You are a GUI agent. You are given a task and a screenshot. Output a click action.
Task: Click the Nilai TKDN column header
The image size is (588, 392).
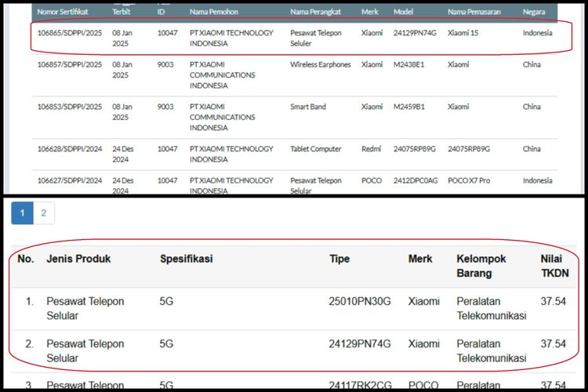[x=554, y=266]
